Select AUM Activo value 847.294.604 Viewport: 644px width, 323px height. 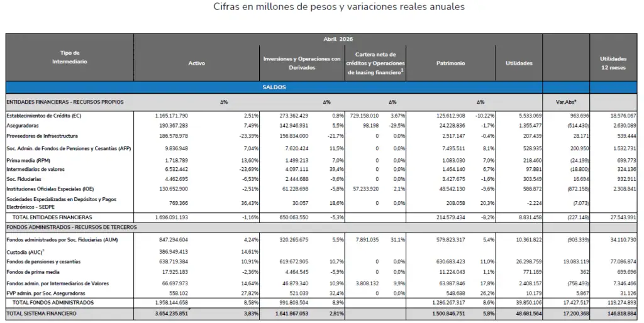174,239
